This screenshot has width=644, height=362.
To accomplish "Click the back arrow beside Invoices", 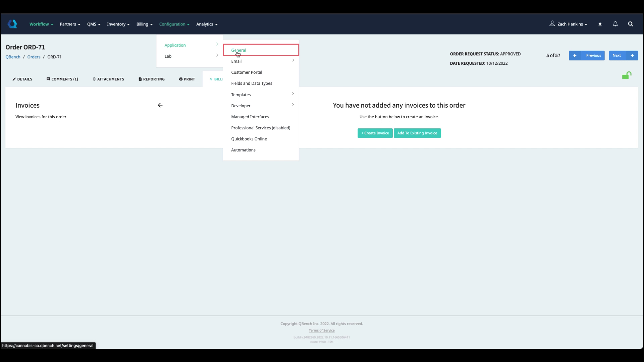I will click(x=160, y=105).
